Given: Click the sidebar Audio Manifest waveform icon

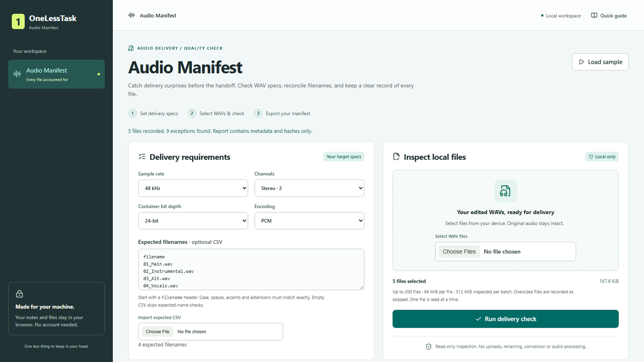Looking at the screenshot, I should (x=17, y=74).
